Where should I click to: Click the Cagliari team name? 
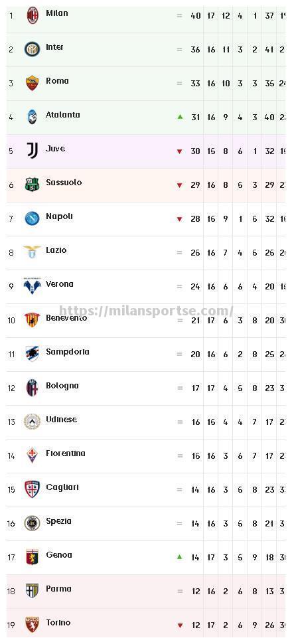click(61, 487)
